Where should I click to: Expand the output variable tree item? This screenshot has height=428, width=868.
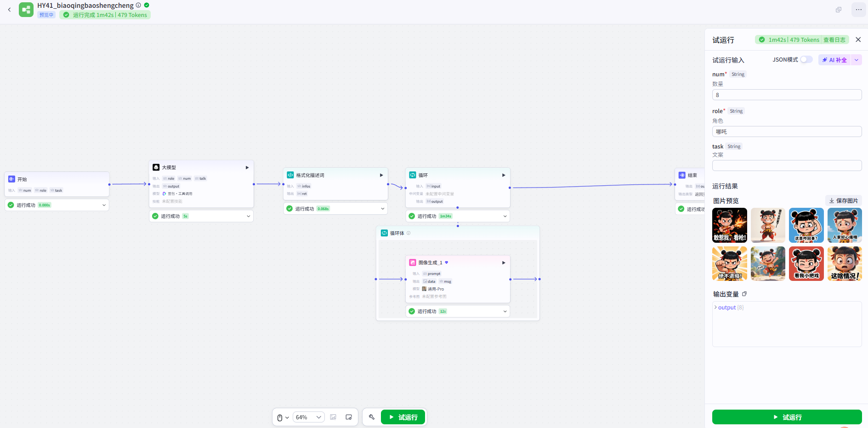coord(716,307)
